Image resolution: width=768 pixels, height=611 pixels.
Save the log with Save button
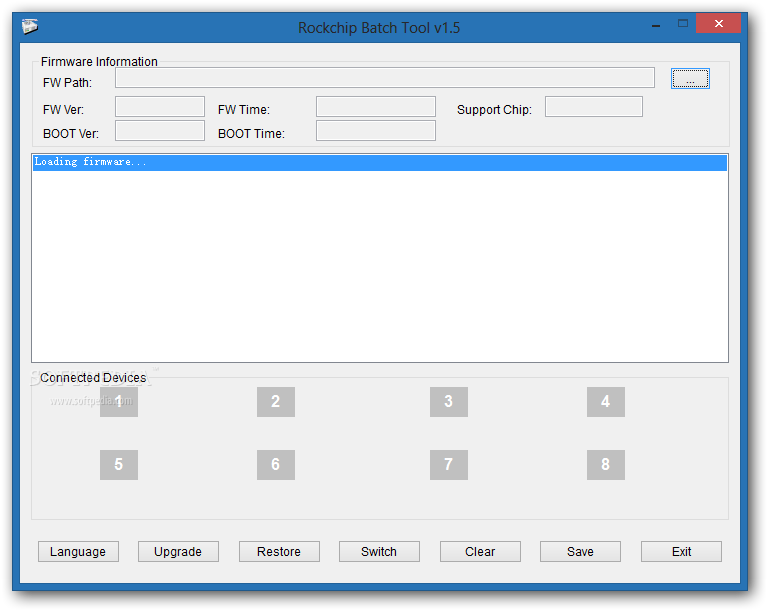click(580, 552)
